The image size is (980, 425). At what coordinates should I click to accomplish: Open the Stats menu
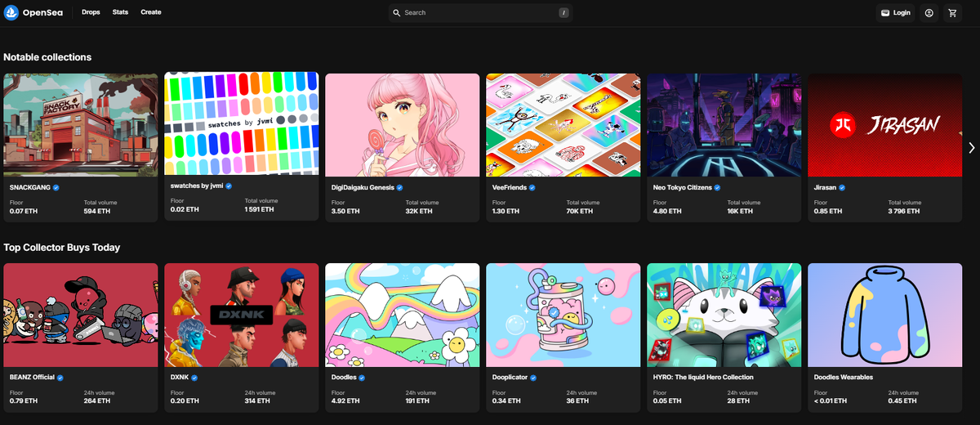click(120, 12)
